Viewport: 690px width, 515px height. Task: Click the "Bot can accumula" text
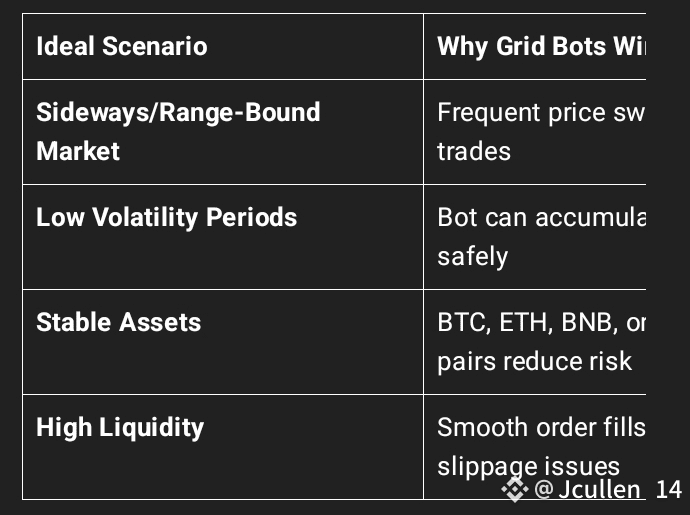point(540,217)
